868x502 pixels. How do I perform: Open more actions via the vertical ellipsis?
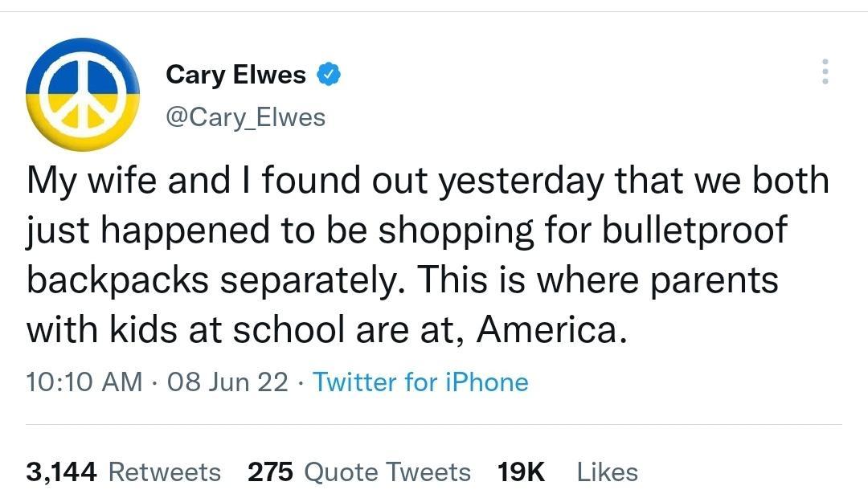tap(825, 72)
